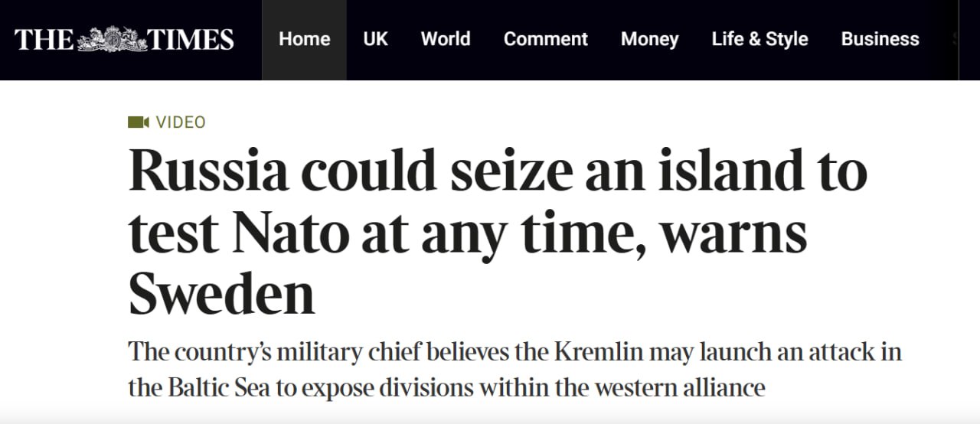This screenshot has height=424, width=980.
Task: Click the word "TIMES" in the masthead
Action: pos(191,39)
